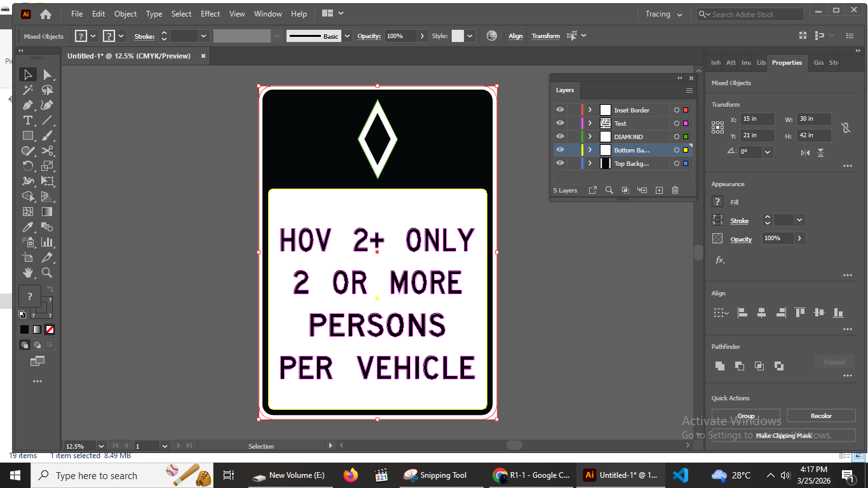The width and height of the screenshot is (868, 488).
Task: Click Flip Along Horizontal Axis icon
Action: (x=806, y=152)
